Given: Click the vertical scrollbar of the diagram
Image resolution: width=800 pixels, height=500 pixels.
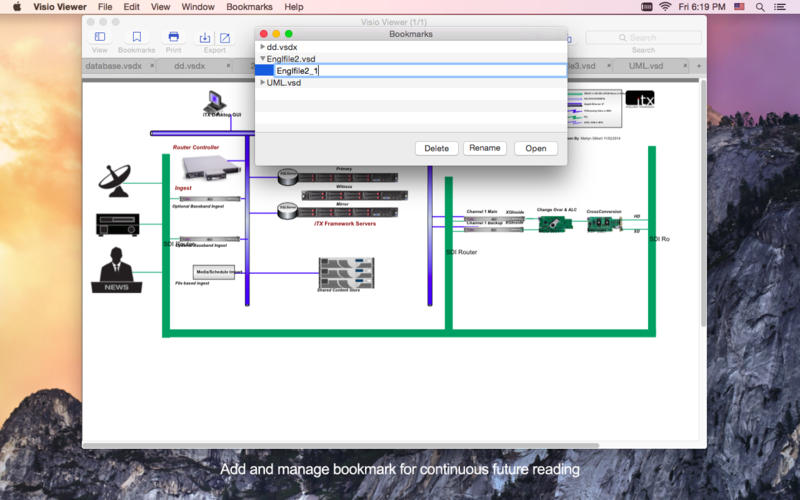Looking at the screenshot, I should click(x=704, y=204).
